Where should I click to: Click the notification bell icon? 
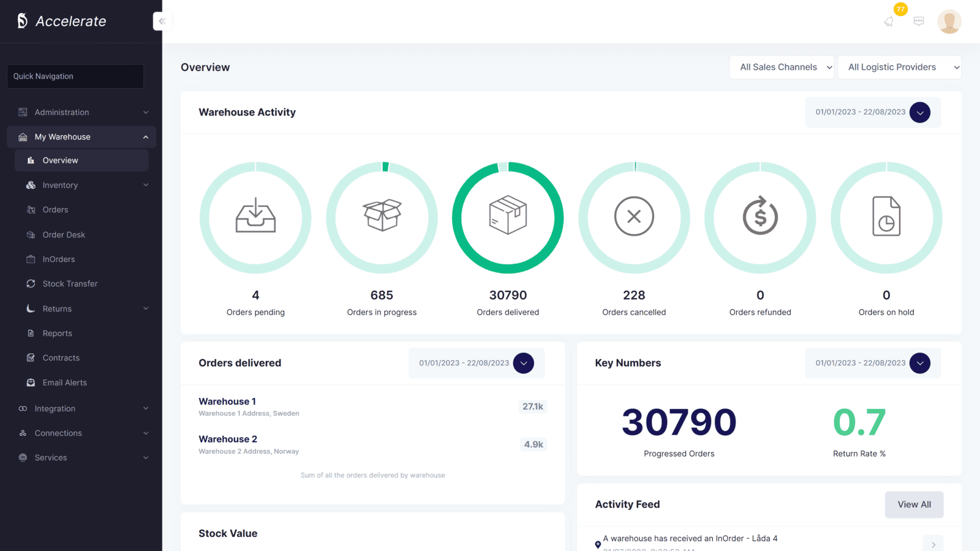point(889,21)
